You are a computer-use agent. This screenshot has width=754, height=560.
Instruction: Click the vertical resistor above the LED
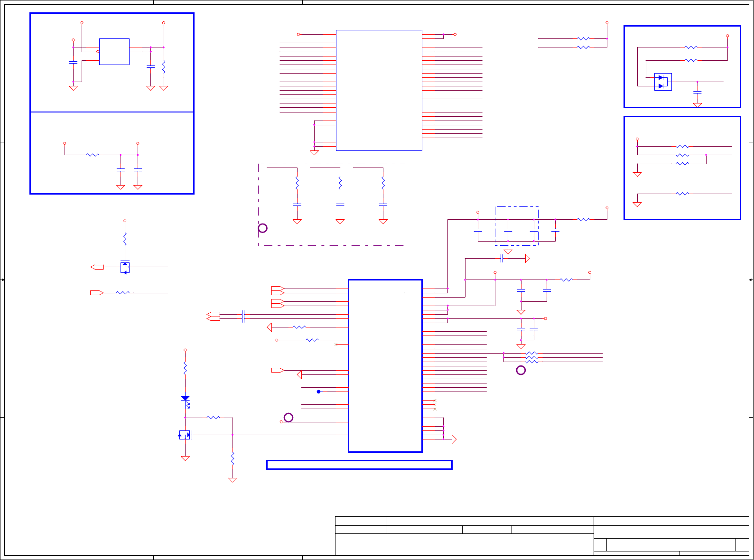(x=185, y=368)
